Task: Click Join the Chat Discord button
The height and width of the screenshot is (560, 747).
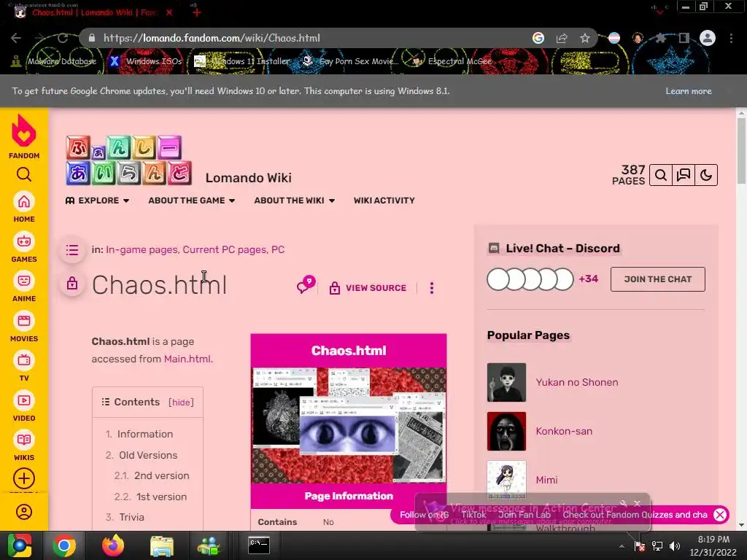Action: 657,279
